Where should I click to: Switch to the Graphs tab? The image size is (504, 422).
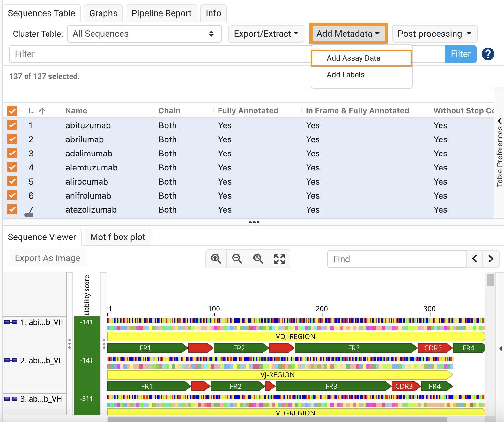point(103,13)
